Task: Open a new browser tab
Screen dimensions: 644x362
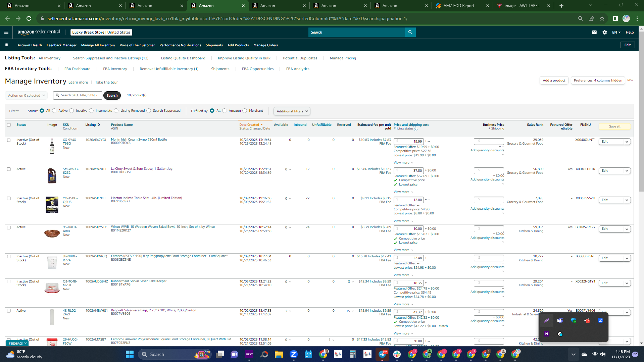Action: (561, 6)
